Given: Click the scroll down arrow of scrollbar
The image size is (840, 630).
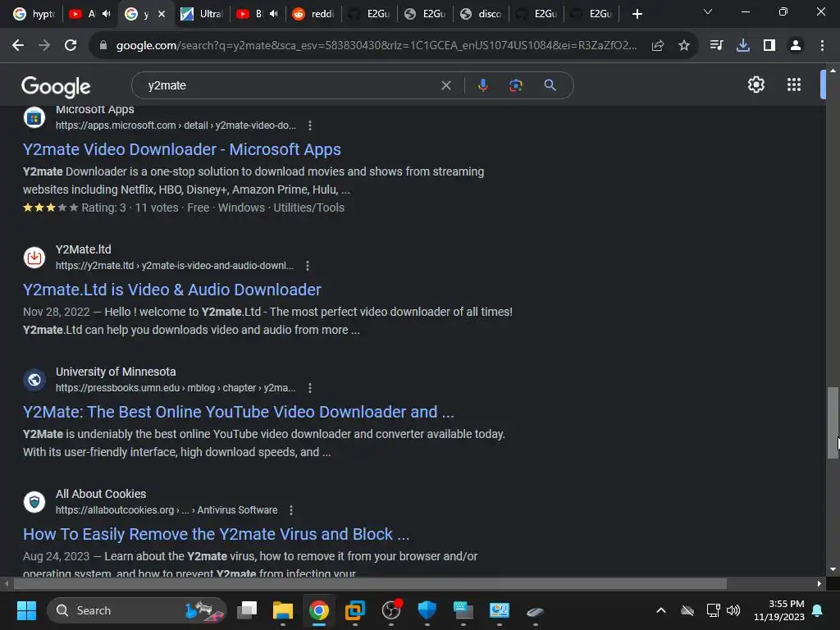Looking at the screenshot, I should tap(833, 569).
